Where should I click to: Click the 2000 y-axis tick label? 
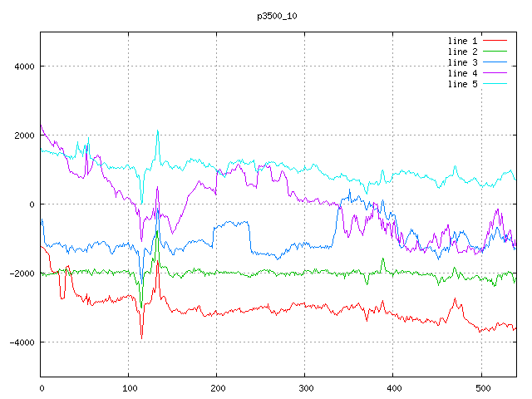tap(23, 135)
